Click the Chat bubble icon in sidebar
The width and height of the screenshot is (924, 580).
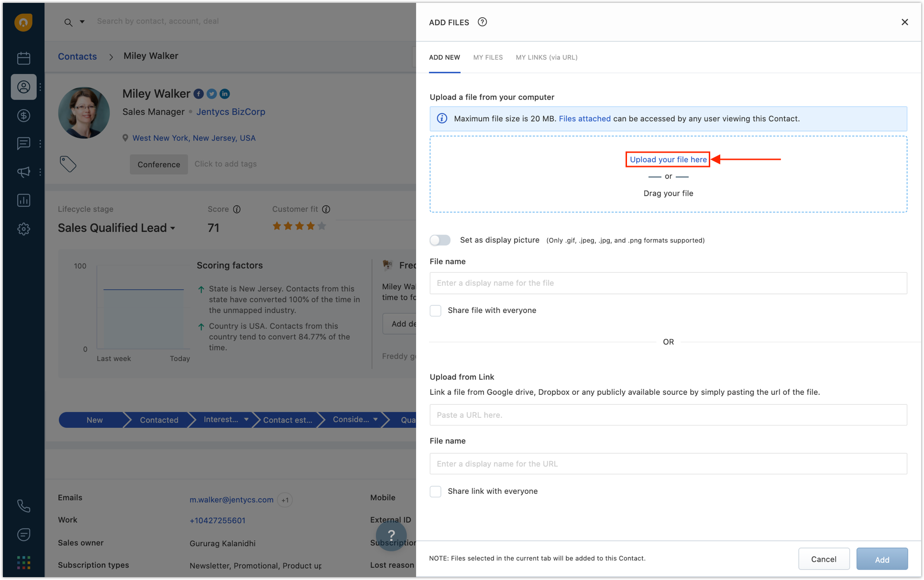[22, 143]
